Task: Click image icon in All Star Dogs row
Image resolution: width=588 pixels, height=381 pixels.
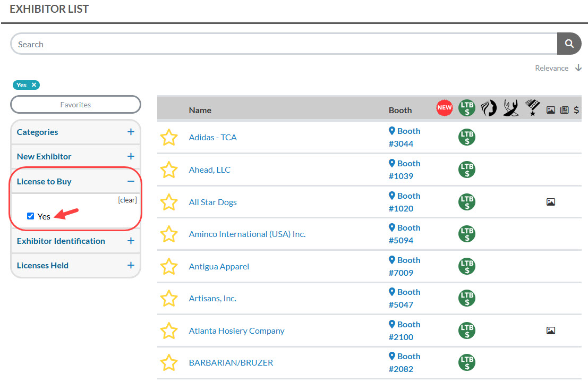Action: click(x=550, y=202)
